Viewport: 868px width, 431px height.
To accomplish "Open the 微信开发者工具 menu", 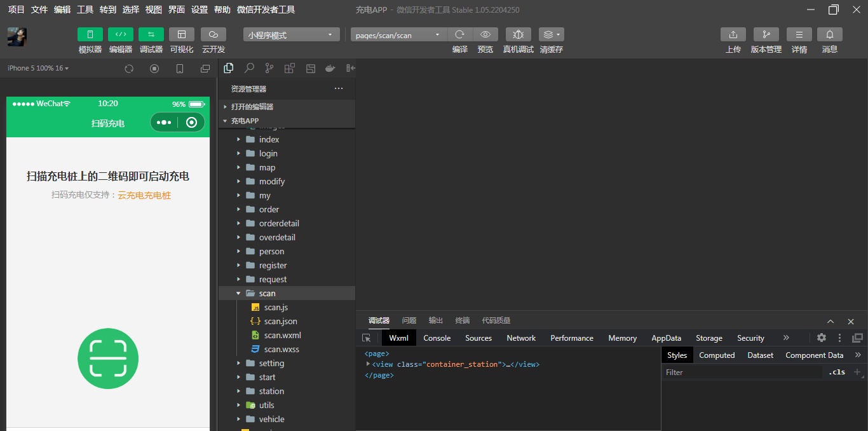I will [266, 10].
